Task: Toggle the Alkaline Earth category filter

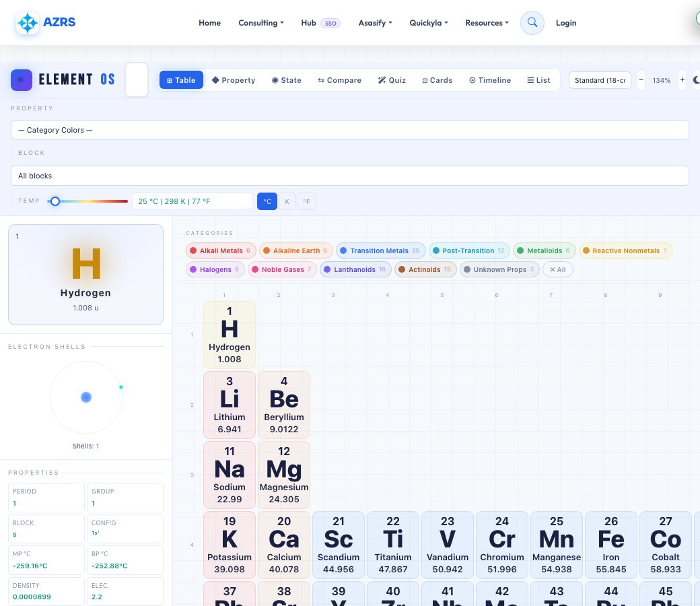Action: pyautogui.click(x=296, y=250)
